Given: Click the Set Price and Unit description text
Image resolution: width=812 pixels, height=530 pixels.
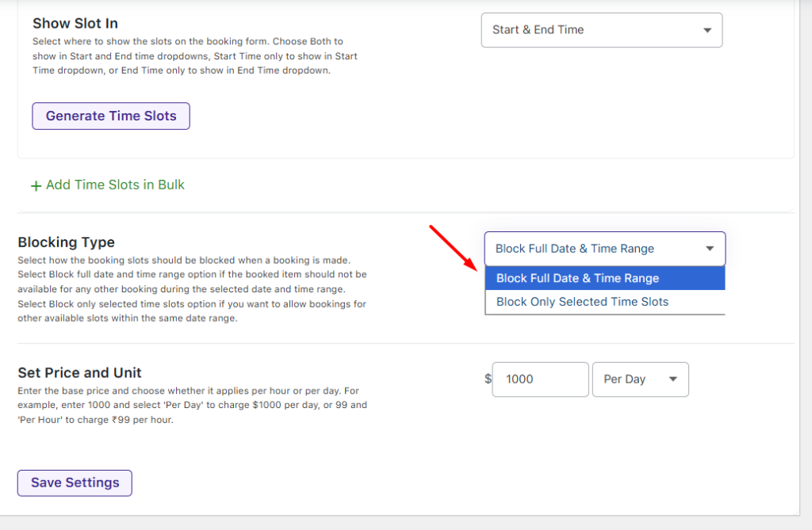Looking at the screenshot, I should pyautogui.click(x=192, y=406).
